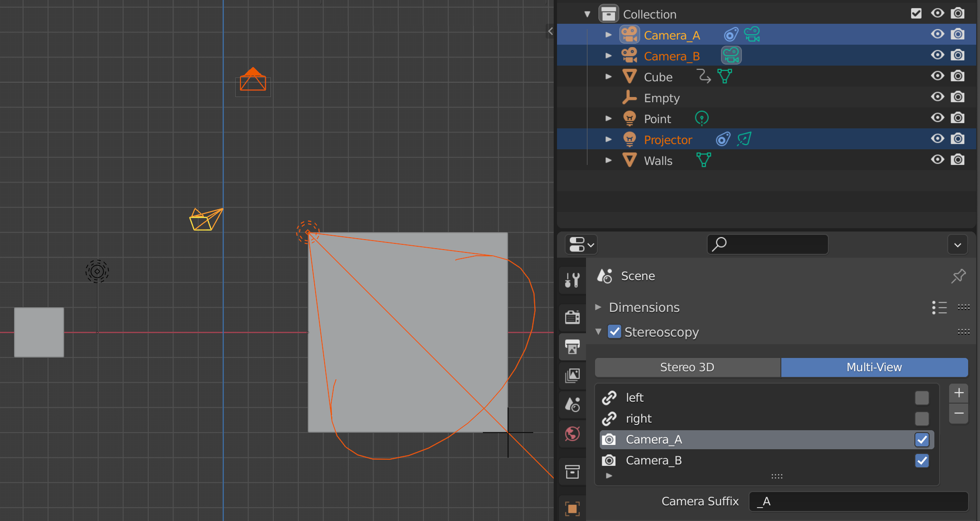Screen dimensions: 980x521
Task: Click the Scene datablock icon in header
Action: [x=605, y=276]
